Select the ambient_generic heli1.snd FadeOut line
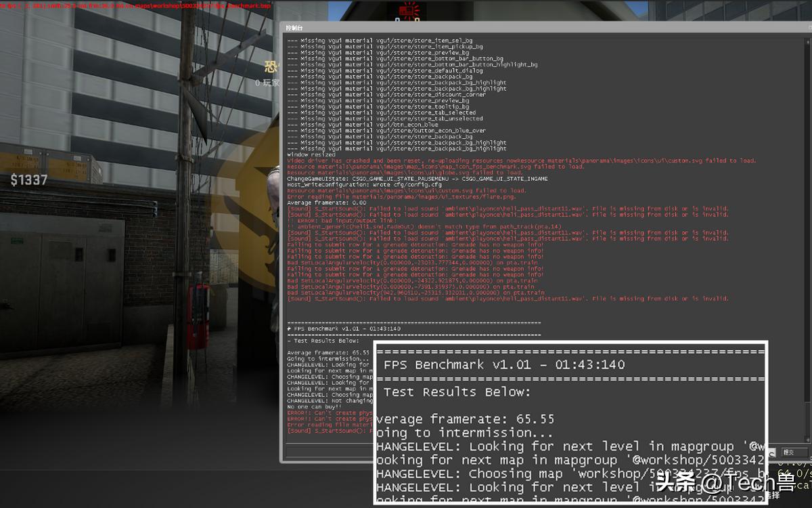This screenshot has height=508, width=812. pos(424,226)
